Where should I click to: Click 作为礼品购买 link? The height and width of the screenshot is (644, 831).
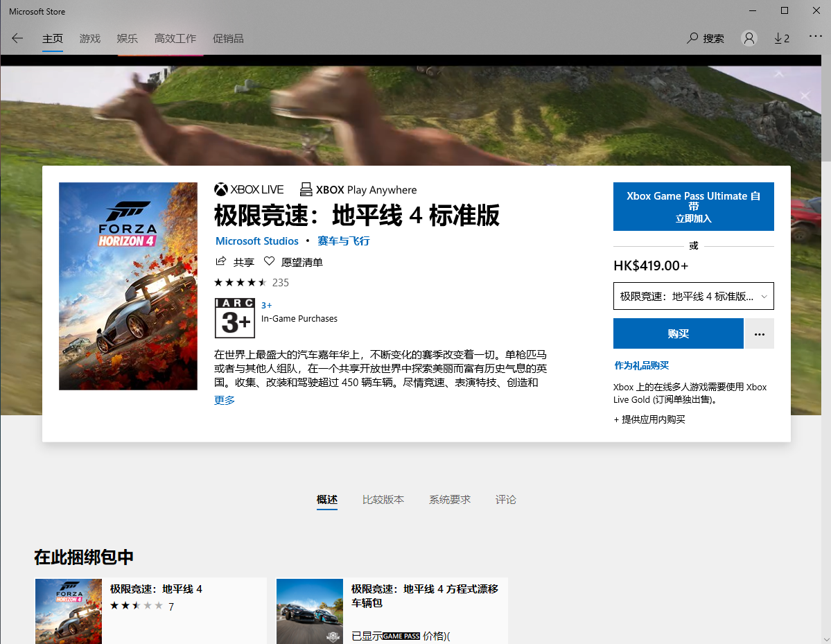click(641, 366)
